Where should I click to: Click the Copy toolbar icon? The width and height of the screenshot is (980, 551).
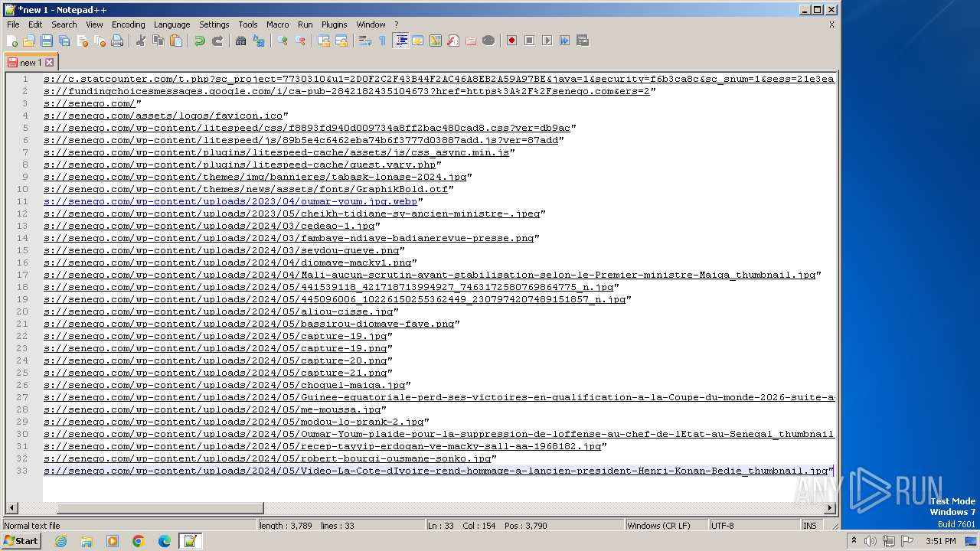(158, 41)
